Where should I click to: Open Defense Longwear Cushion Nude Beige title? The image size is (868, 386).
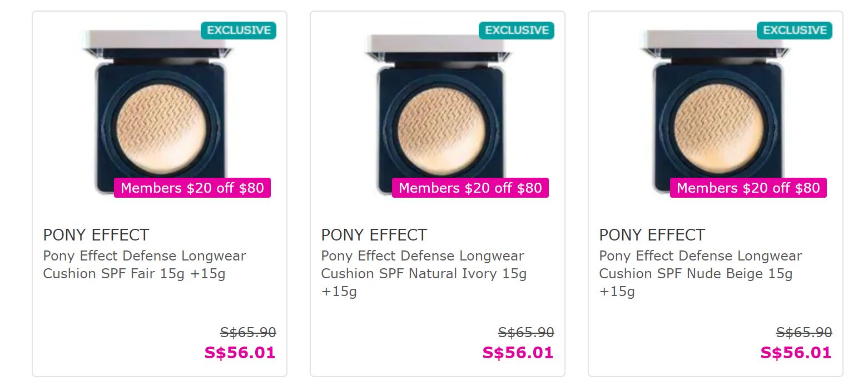pyautogui.click(x=701, y=265)
